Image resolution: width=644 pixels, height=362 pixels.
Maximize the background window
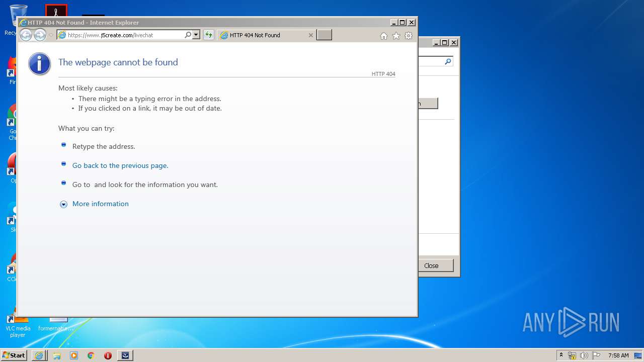pyautogui.click(x=444, y=43)
